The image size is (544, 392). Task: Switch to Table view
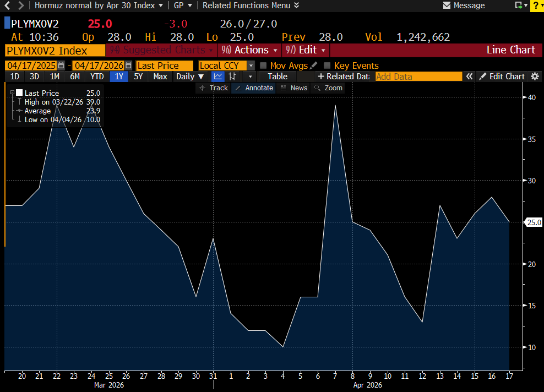[277, 77]
